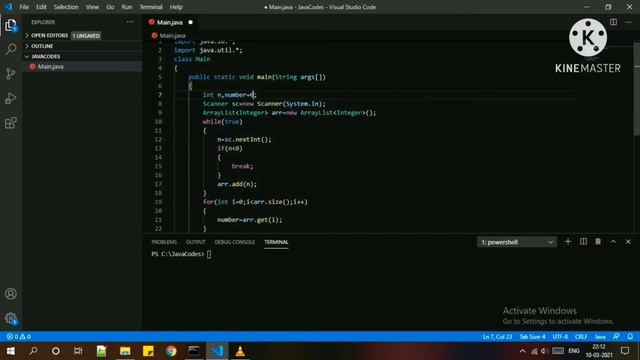Launch Google Chrome from taskbar
Viewport: 640px width, 360px height.
tap(171, 351)
